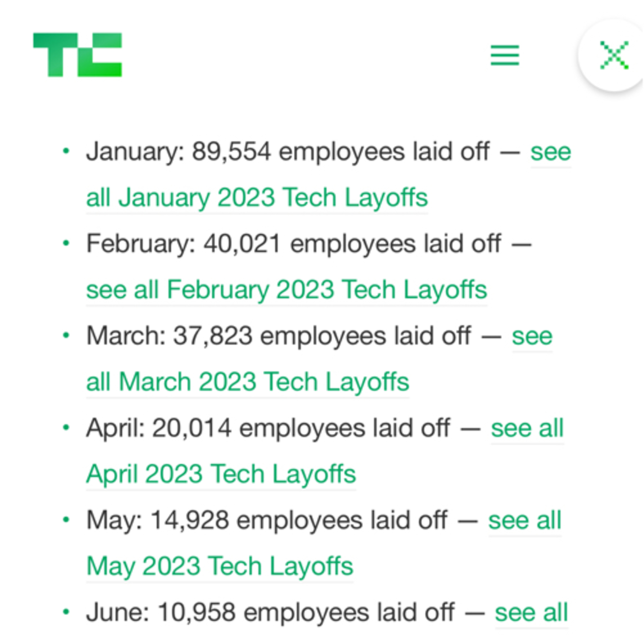This screenshot has height=644, width=644.
Task: Click the green bullet beside January entry
Action: click(x=66, y=151)
